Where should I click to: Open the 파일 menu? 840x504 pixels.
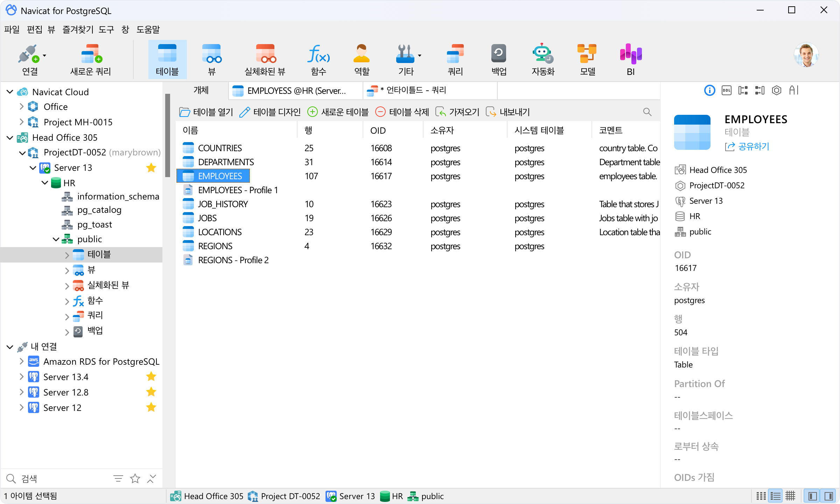12,29
